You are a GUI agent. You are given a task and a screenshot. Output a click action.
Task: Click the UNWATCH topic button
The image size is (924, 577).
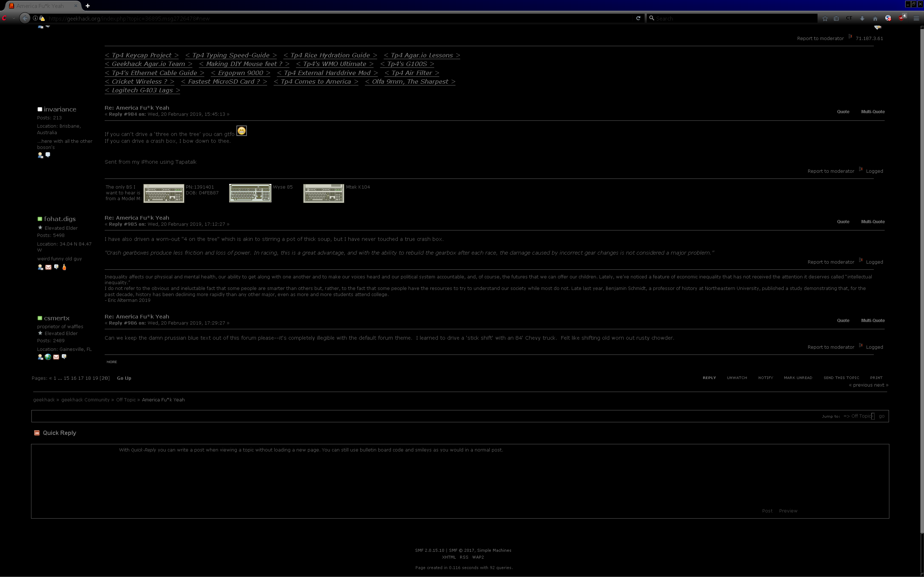[737, 378]
